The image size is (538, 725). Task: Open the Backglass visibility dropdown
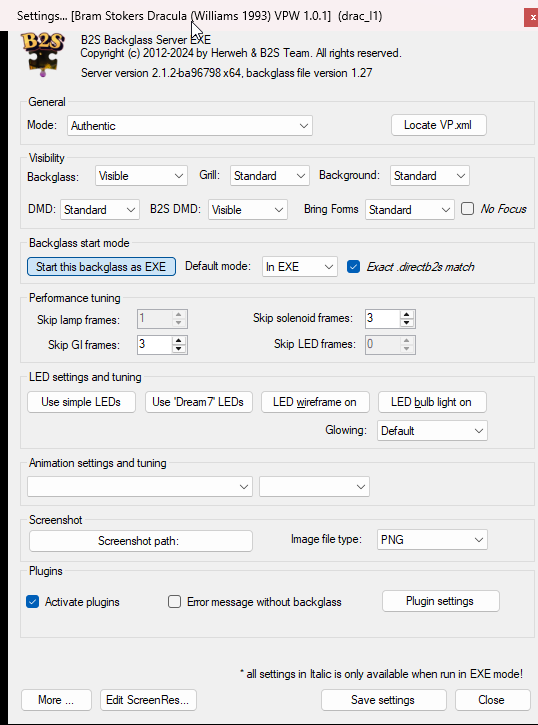[141, 176]
